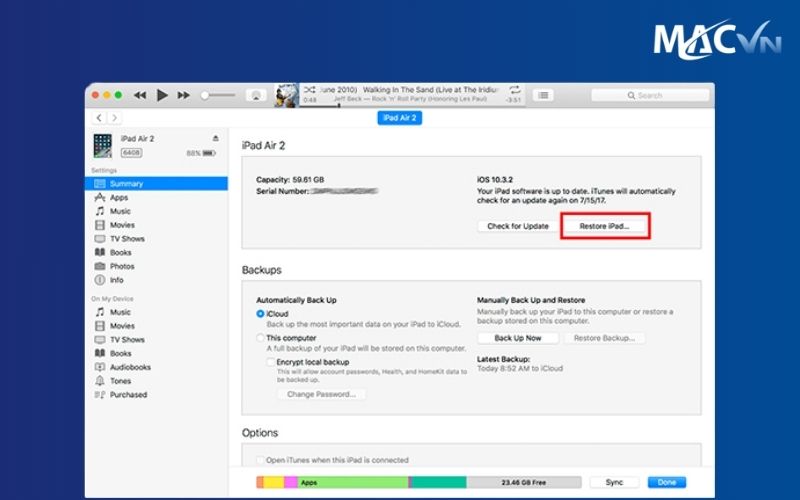This screenshot has height=500, width=800.
Task: Skip forward to next track
Action: click(184, 95)
